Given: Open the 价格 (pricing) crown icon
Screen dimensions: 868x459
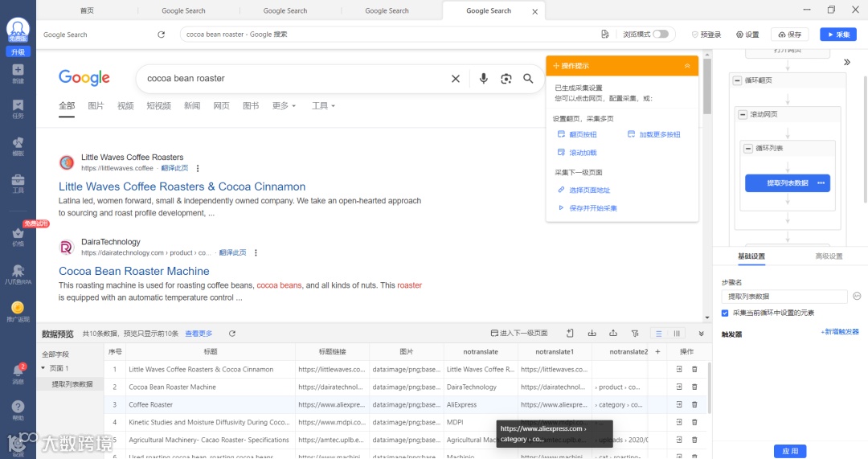Looking at the screenshot, I should point(18,237).
